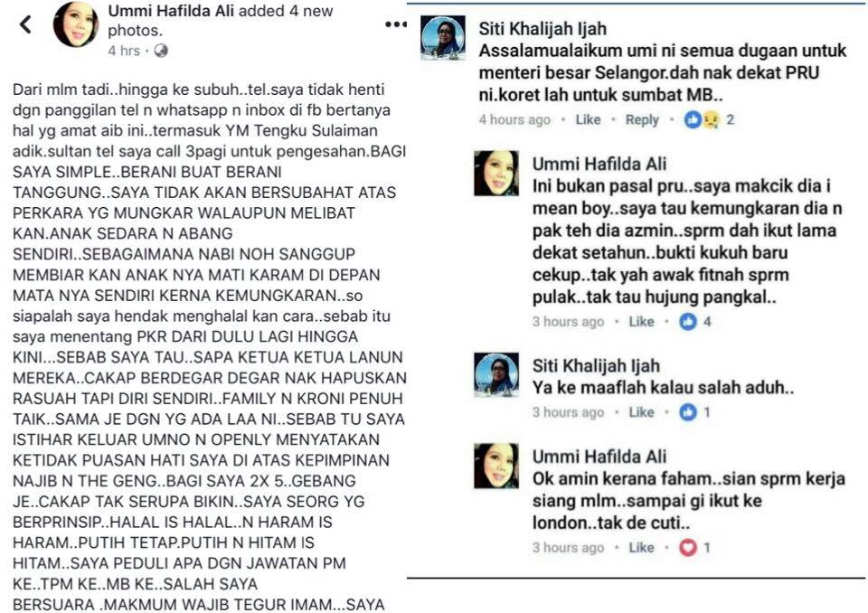View the heart reaction on last reply
This screenshot has height=613, width=868.
click(x=694, y=548)
